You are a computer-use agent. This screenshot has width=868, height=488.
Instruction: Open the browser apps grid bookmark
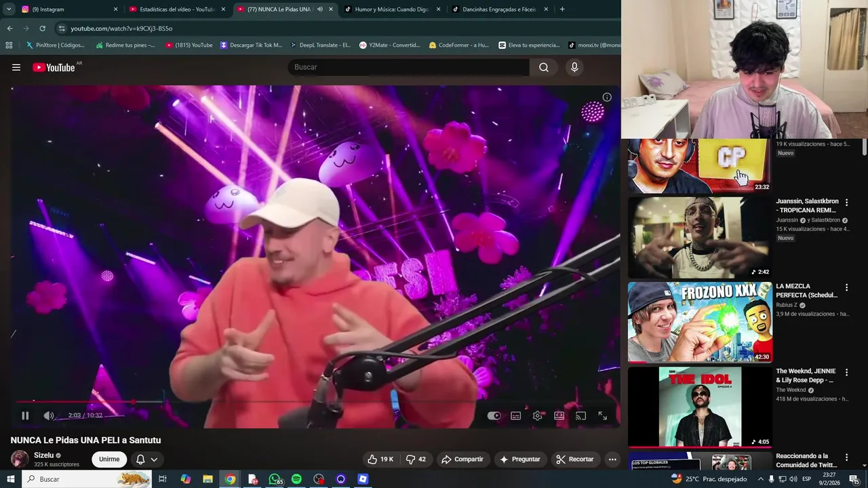pos(9,45)
